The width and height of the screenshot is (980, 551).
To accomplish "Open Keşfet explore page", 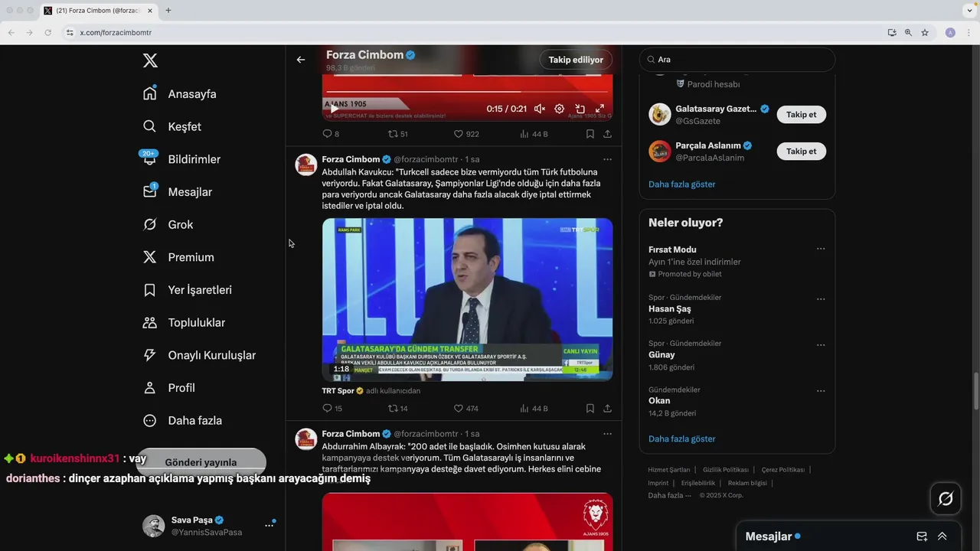I will coord(172,126).
